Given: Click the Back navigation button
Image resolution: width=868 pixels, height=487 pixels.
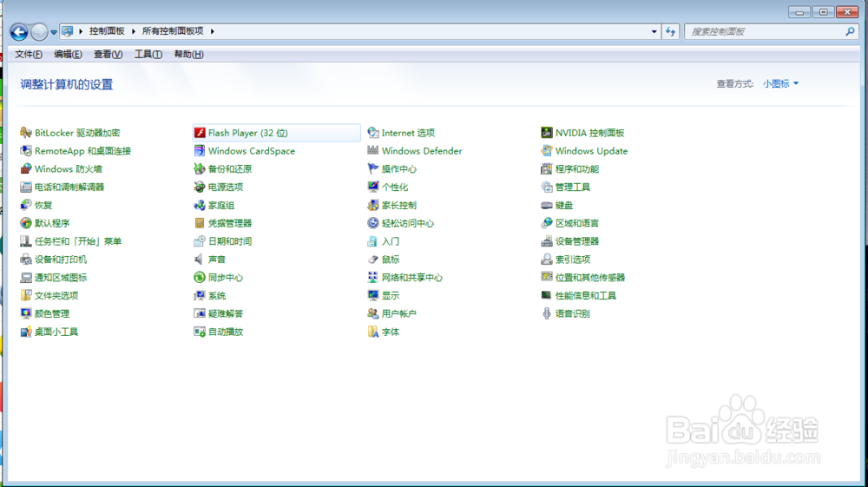Looking at the screenshot, I should pos(19,32).
